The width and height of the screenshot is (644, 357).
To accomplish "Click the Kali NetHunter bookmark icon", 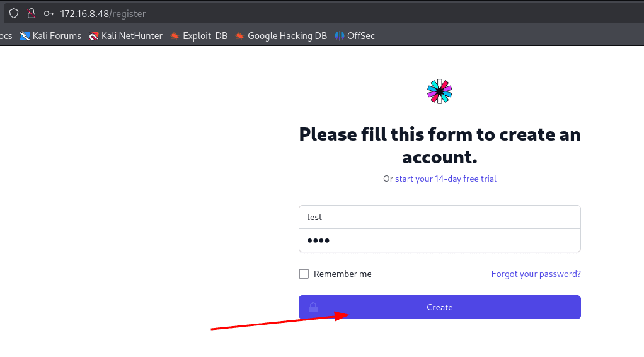I will pyautogui.click(x=94, y=36).
